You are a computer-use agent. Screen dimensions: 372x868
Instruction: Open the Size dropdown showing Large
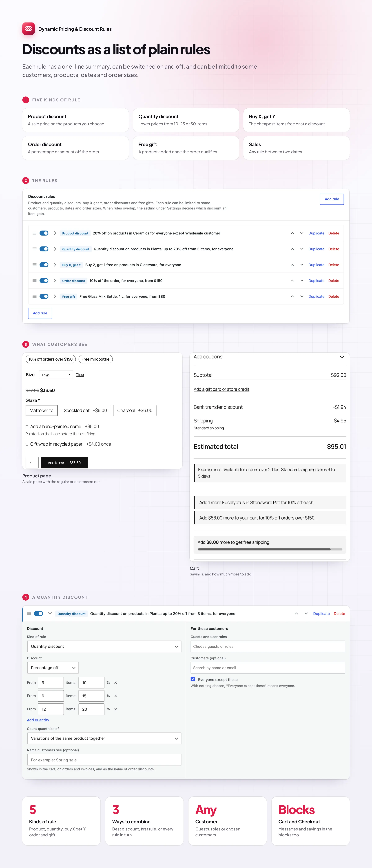(56, 375)
